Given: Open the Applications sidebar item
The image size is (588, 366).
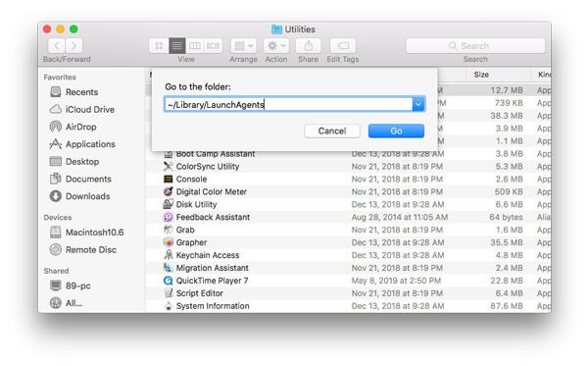Looking at the screenshot, I should coord(82,144).
